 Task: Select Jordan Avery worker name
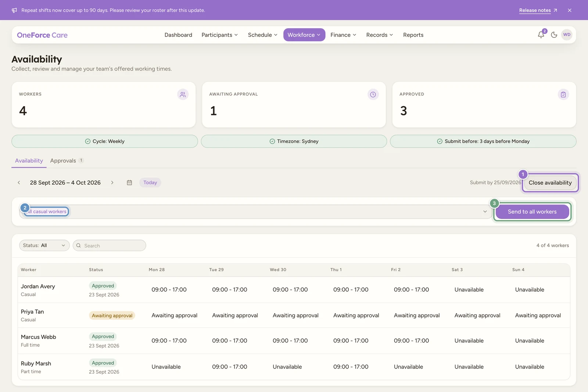pyautogui.click(x=38, y=287)
